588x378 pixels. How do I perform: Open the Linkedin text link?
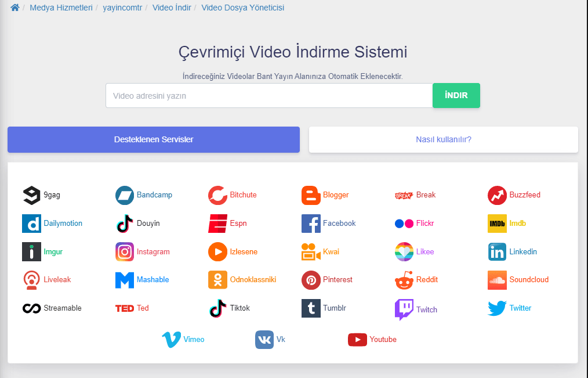523,252
